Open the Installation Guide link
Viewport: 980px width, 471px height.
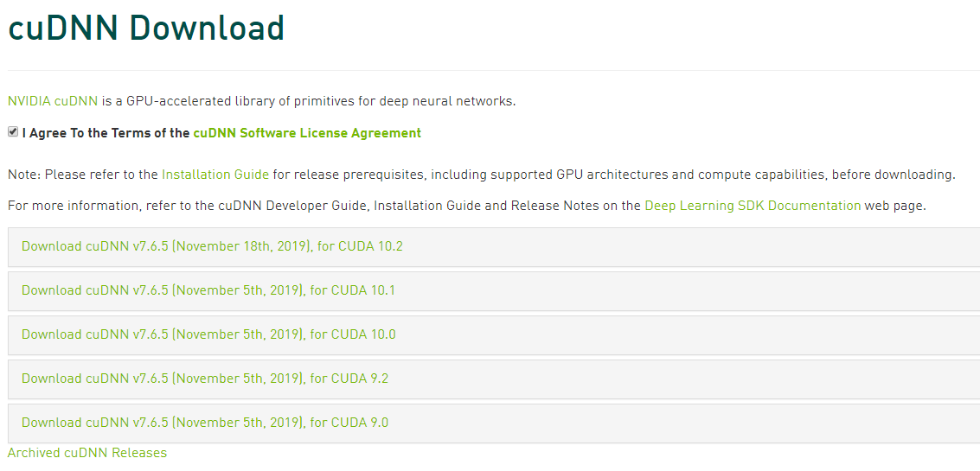pos(215,175)
